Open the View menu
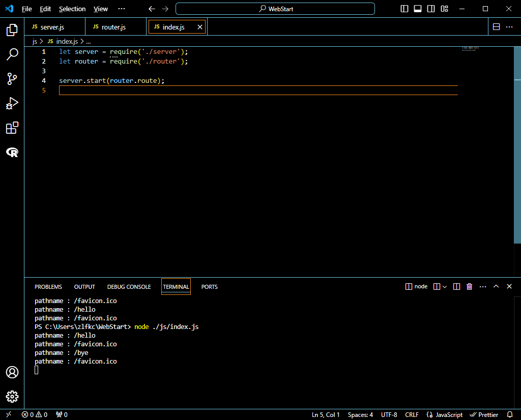The width and height of the screenshot is (521, 420). point(101,9)
